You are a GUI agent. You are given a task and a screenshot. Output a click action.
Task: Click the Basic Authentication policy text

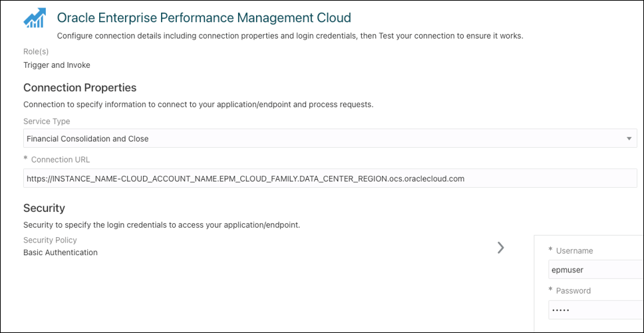[61, 252]
